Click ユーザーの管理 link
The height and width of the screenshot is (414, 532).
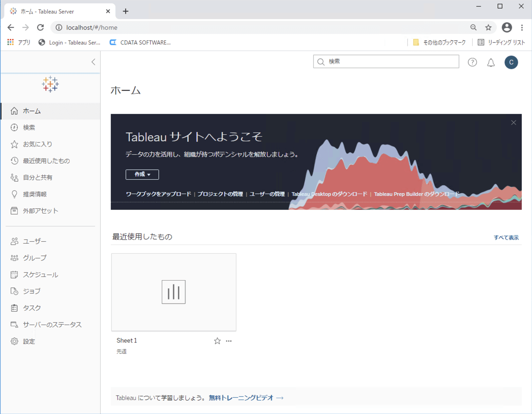267,194
